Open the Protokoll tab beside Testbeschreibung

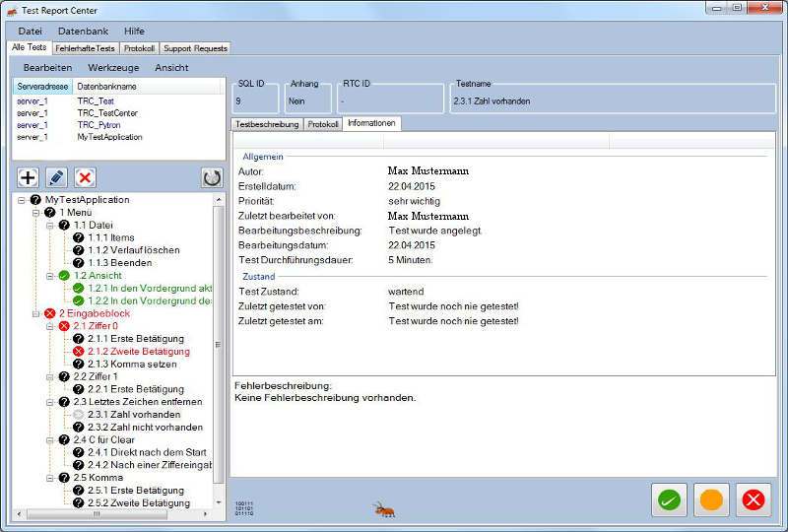pyautogui.click(x=323, y=124)
